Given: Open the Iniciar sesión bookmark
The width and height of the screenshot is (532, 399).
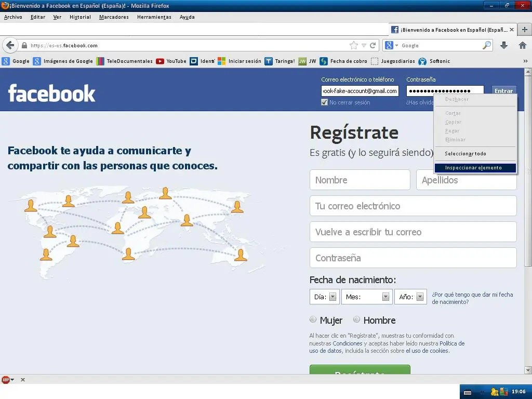Looking at the screenshot, I should click(240, 61).
